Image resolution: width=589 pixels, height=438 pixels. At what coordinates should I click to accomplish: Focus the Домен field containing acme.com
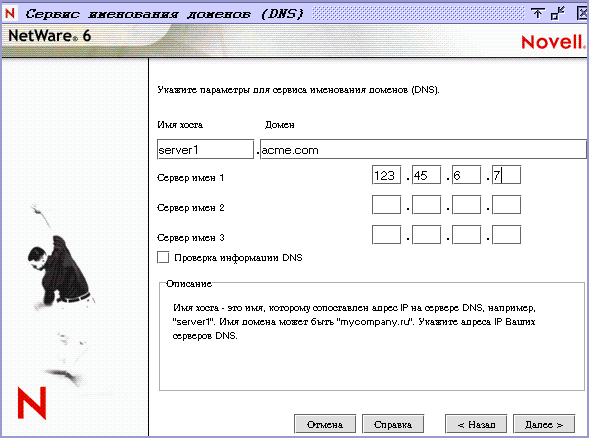tap(423, 150)
